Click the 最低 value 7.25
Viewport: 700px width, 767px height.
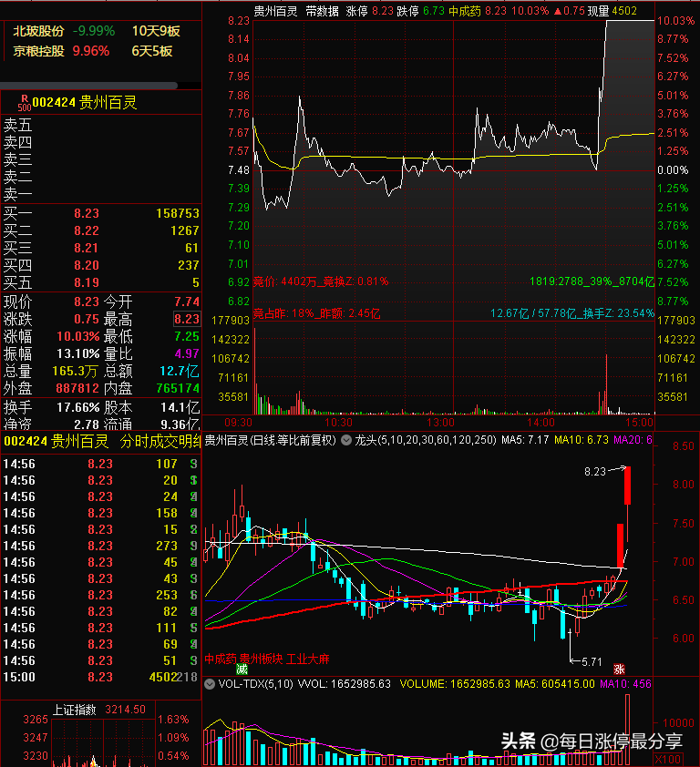(187, 336)
